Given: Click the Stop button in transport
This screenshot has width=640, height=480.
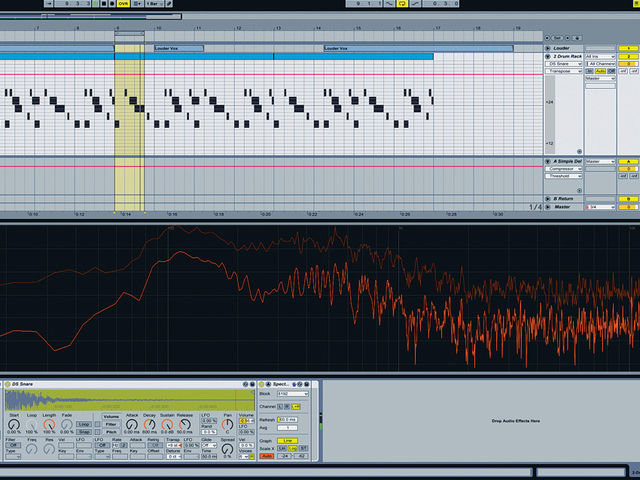Looking at the screenshot, I should pos(104,4).
